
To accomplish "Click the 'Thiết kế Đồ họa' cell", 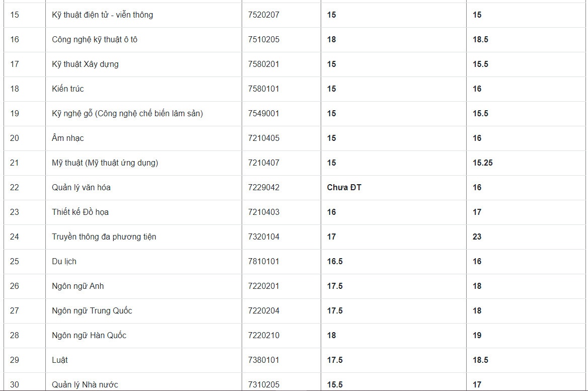I will point(80,212).
